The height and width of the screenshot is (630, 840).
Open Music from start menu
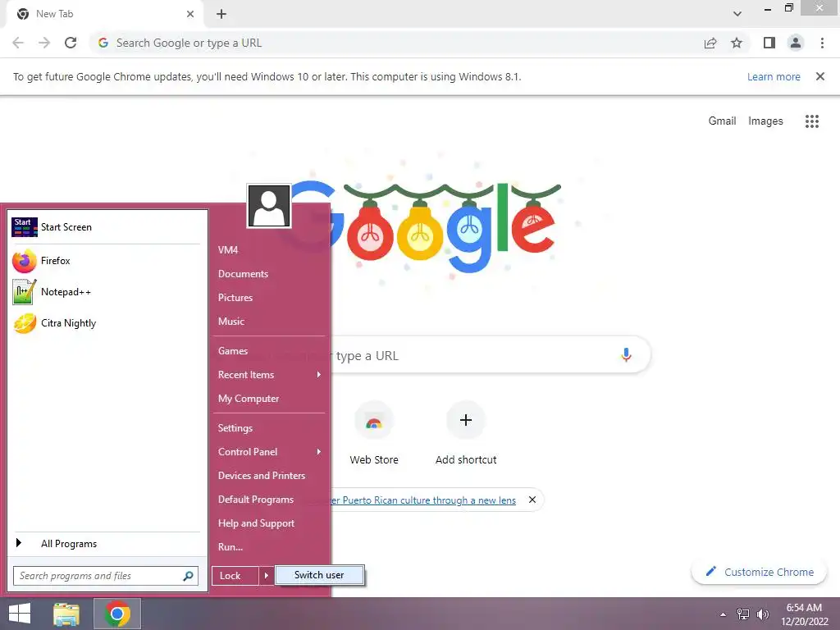pyautogui.click(x=269, y=322)
